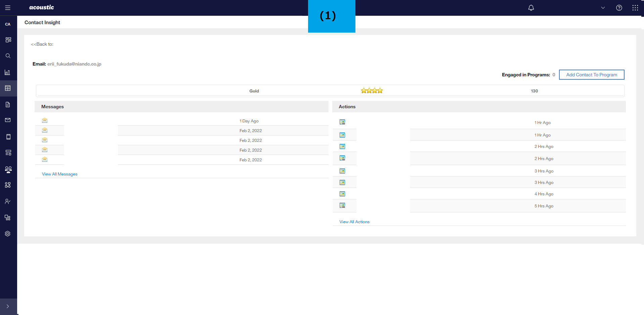644x315 pixels.
Task: Select the action icon from 5 Hrs Ago
Action: (x=342, y=205)
